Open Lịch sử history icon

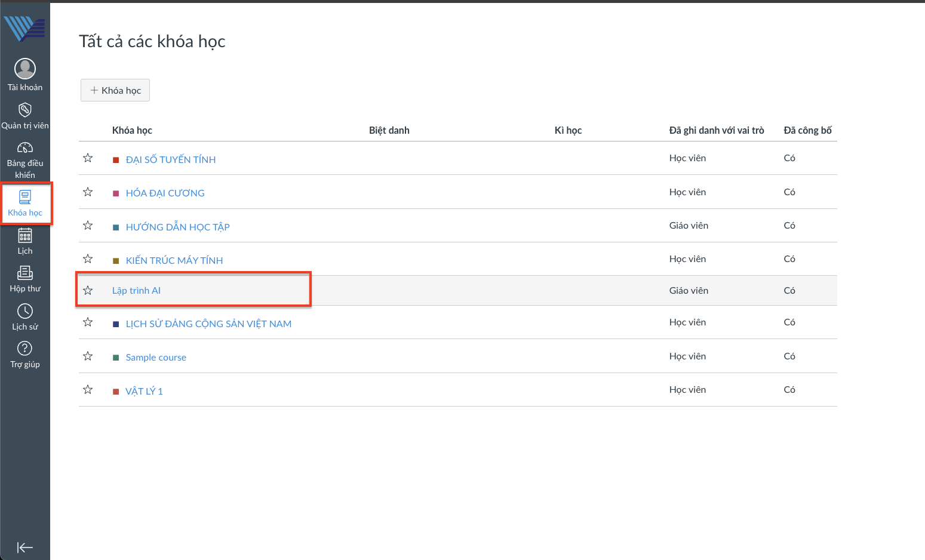click(25, 312)
